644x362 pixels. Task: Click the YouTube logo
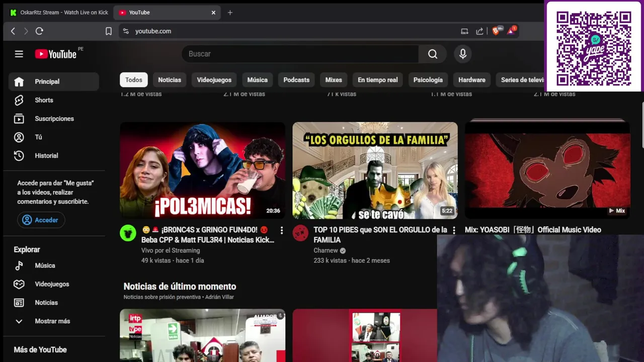point(56,54)
